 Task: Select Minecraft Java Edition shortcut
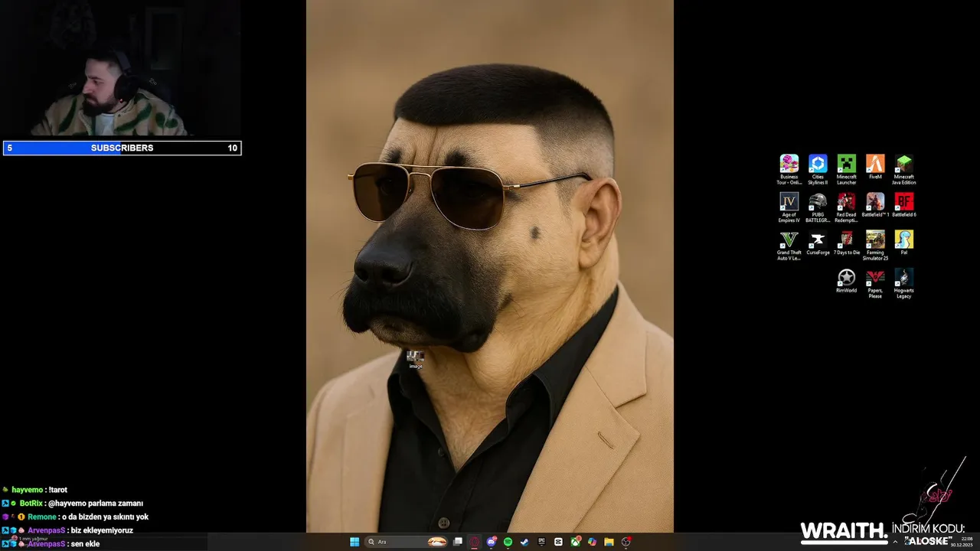pos(903,169)
